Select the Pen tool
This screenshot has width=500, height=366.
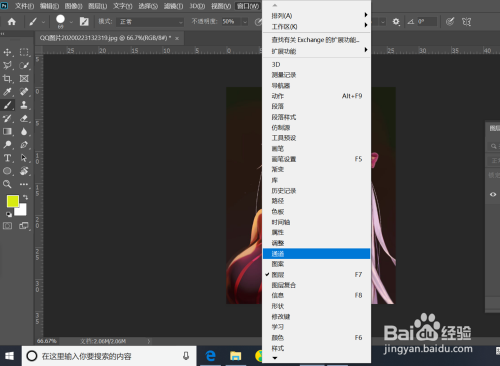[x=24, y=145]
